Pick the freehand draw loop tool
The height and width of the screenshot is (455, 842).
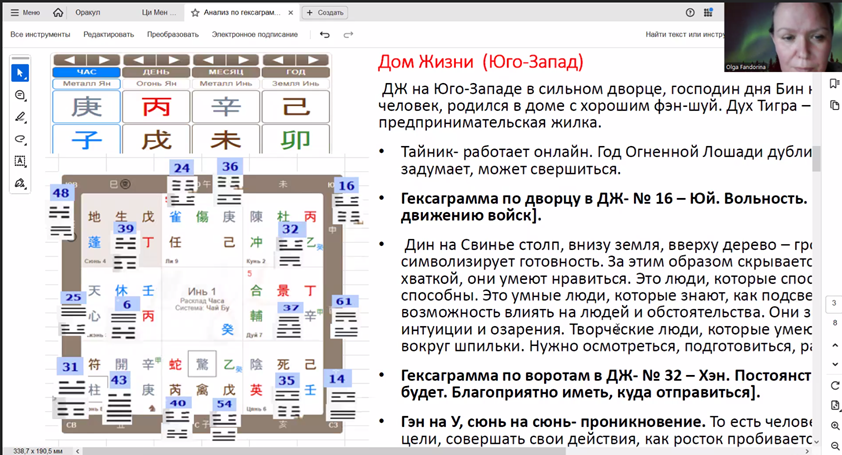[20, 139]
